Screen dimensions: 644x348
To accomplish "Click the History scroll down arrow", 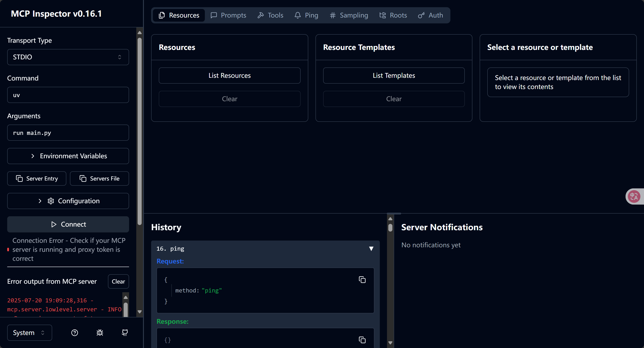I will [390, 343].
